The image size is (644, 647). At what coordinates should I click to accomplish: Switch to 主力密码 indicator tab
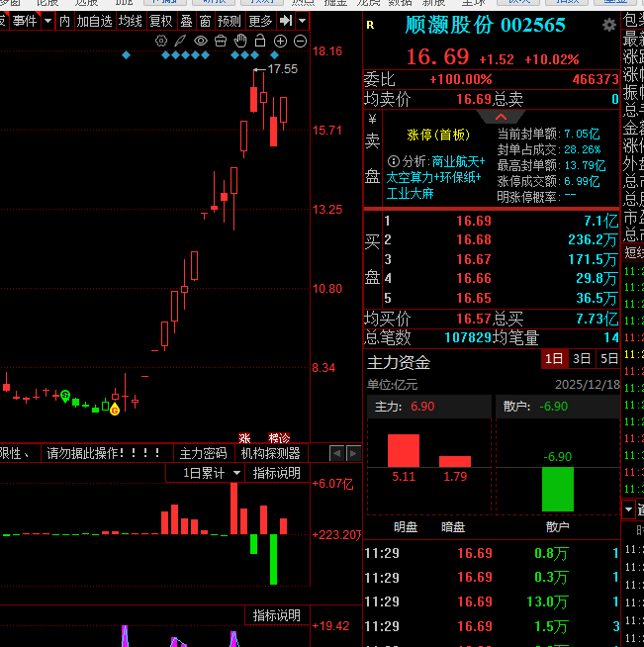coord(204,453)
